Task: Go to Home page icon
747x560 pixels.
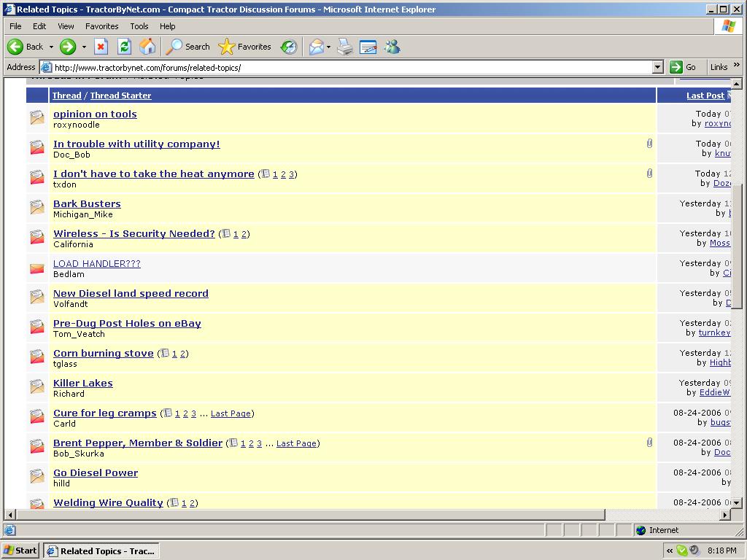Action: click(147, 47)
